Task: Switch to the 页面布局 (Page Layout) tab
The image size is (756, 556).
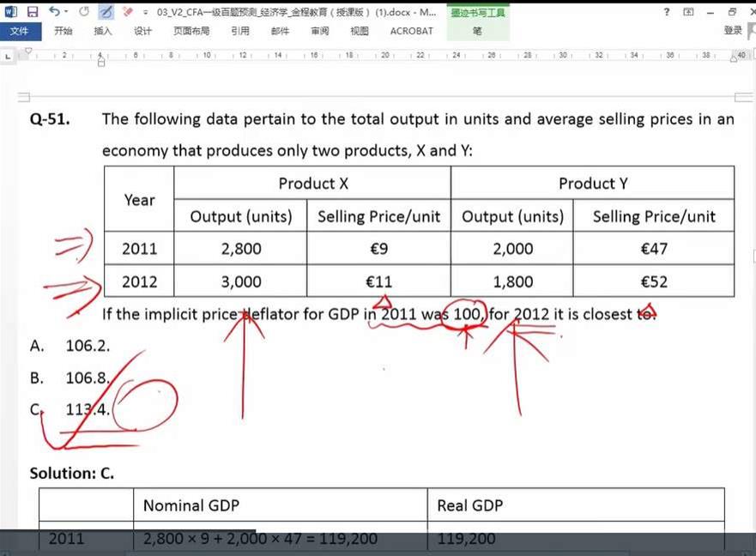Action: coord(191,31)
